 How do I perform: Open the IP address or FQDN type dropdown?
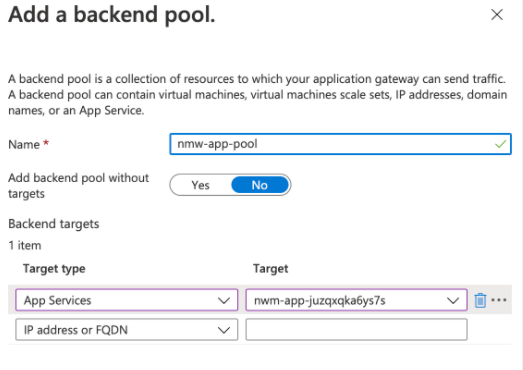tap(127, 330)
